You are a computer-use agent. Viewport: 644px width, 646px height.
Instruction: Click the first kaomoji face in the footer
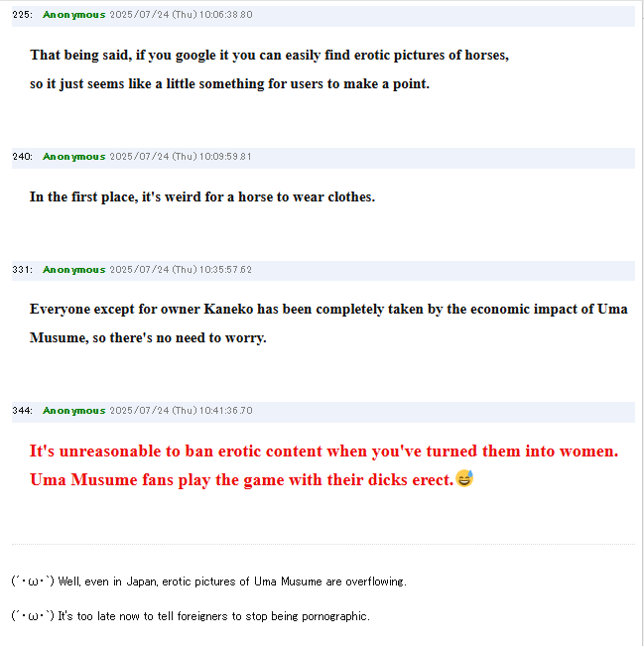pos(33,581)
